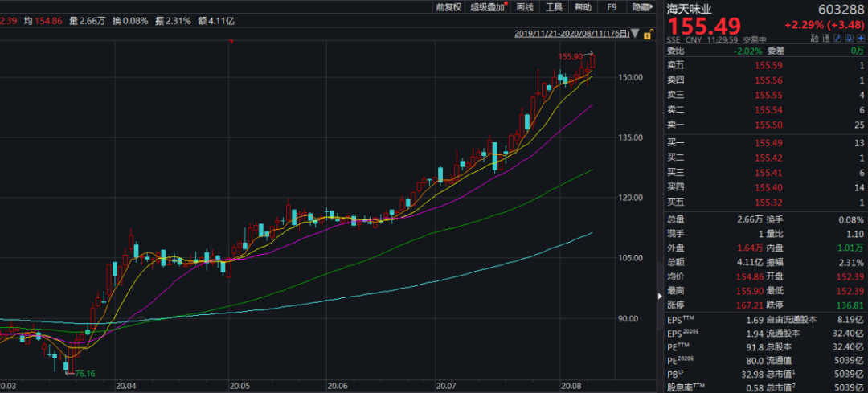Select 卖三 ask price 155.55

(x=769, y=95)
